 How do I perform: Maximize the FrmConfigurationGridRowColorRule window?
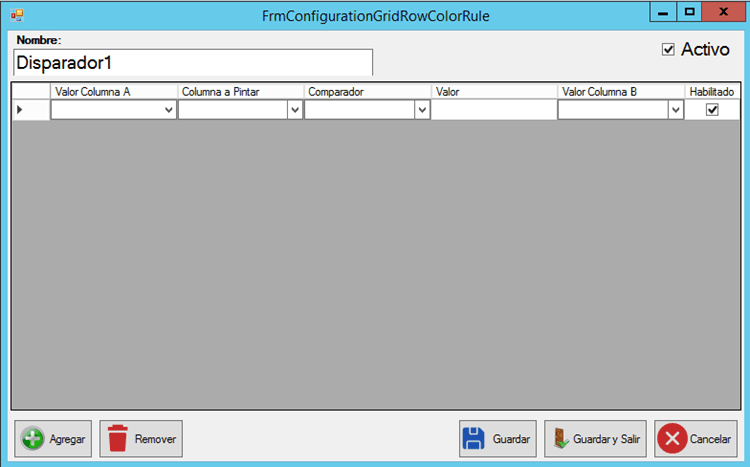pos(690,12)
